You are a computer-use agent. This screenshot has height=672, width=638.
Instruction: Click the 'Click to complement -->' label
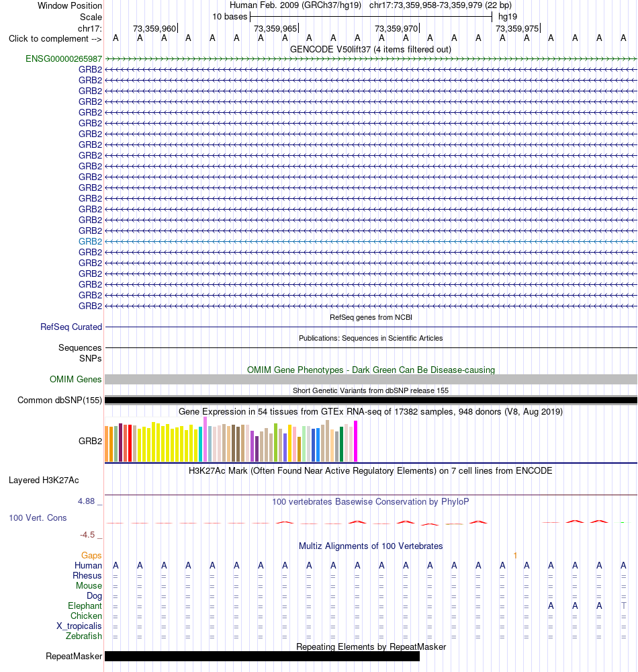(55, 38)
